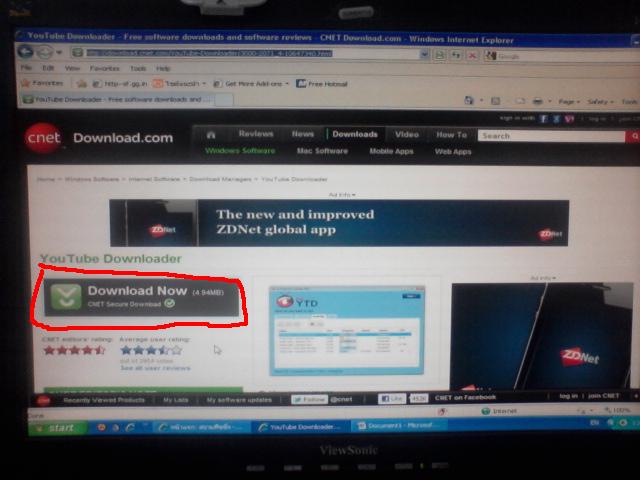The width and height of the screenshot is (640, 480).
Task: Open My software updates in bottom toolbar
Action: [239, 400]
